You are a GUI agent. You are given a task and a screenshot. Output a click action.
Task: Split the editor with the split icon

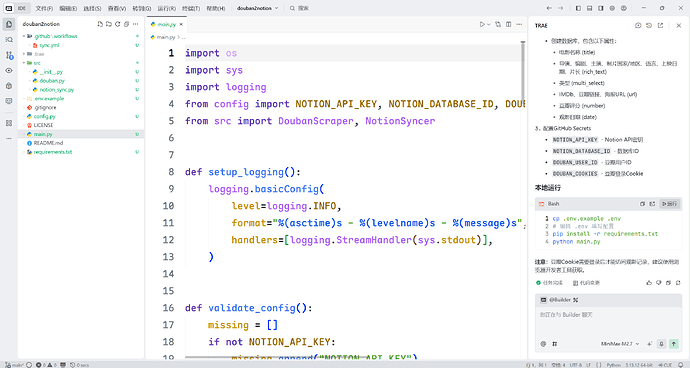tap(508, 24)
